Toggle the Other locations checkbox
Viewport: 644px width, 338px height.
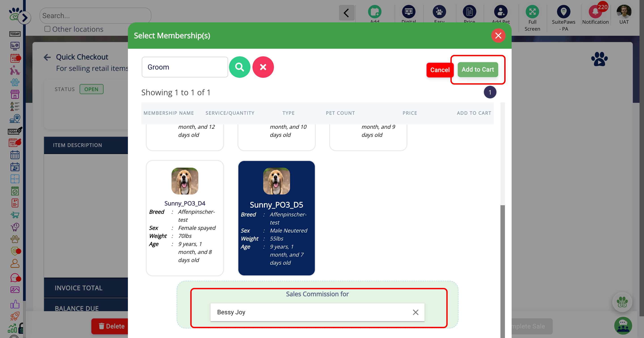click(47, 29)
